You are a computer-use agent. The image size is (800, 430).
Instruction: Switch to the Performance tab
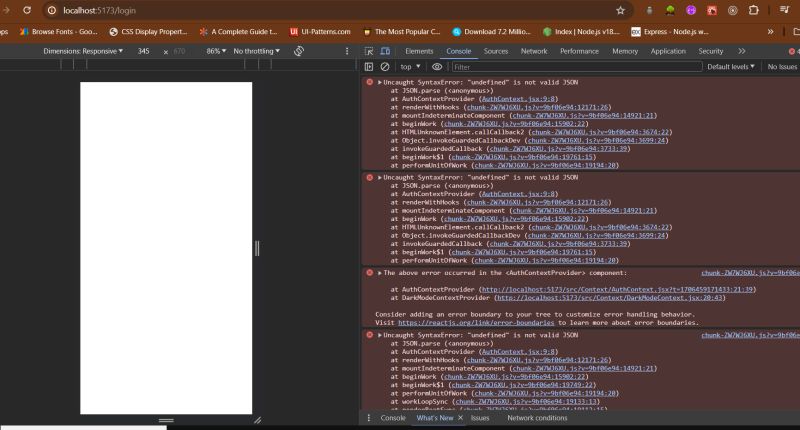click(x=579, y=51)
